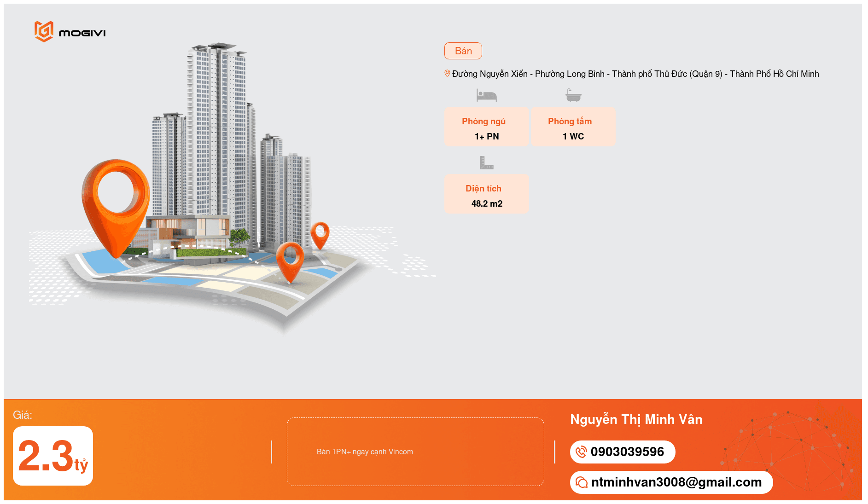This screenshot has height=504, width=868.
Task: Click the phone icon next to 0903039596
Action: pyautogui.click(x=581, y=452)
